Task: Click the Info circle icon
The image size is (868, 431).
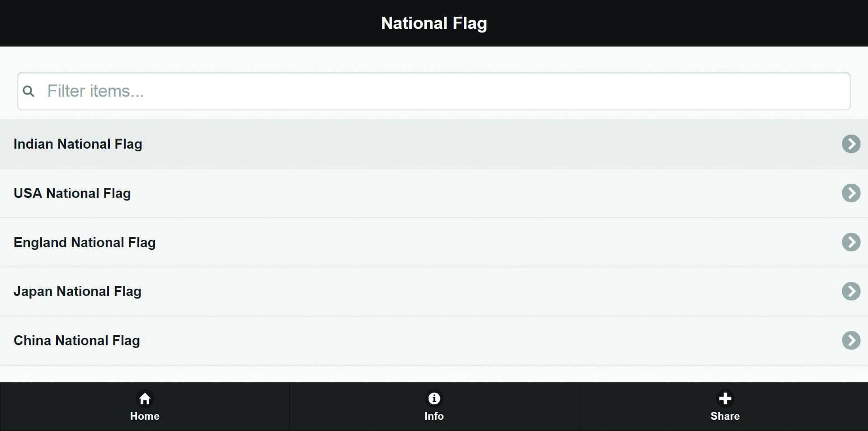Action: [434, 398]
